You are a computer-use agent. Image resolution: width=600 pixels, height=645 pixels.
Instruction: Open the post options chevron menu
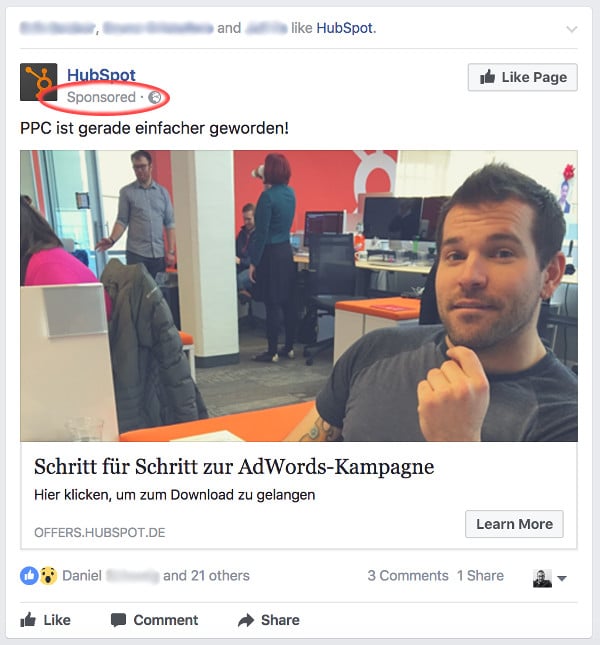[x=572, y=29]
